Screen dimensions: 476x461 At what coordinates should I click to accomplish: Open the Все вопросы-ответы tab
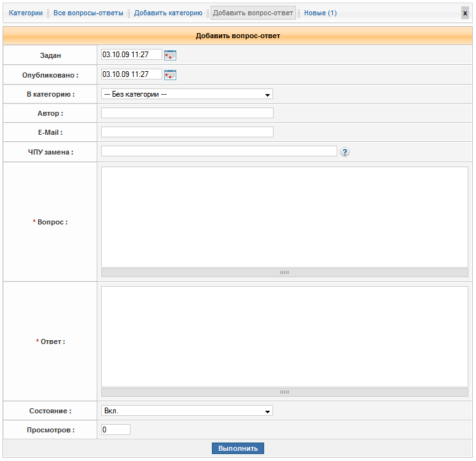[88, 13]
